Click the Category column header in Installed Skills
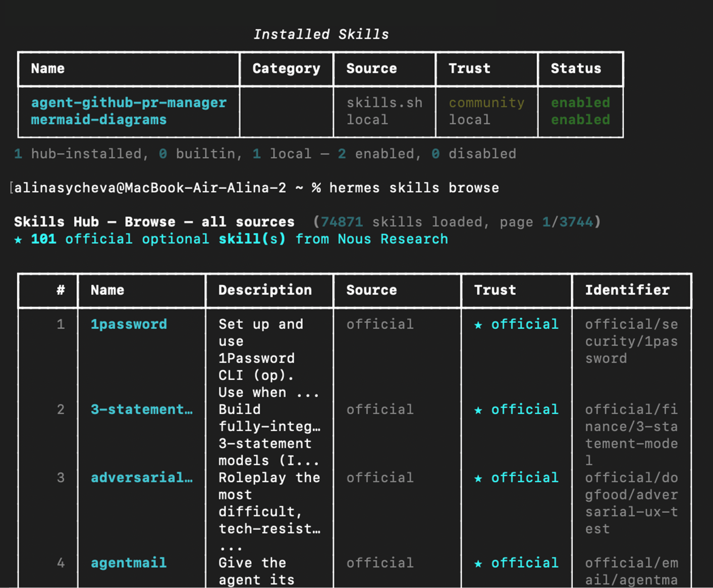The width and height of the screenshot is (713, 588). (x=286, y=68)
